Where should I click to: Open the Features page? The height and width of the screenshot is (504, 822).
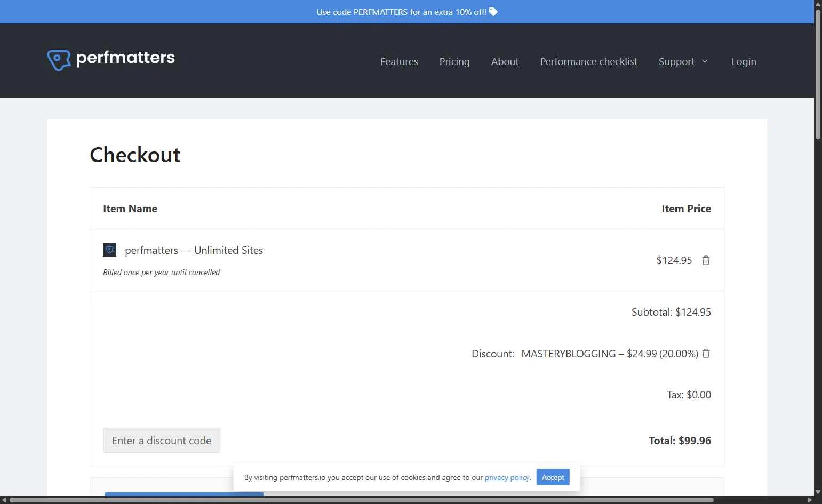click(399, 61)
